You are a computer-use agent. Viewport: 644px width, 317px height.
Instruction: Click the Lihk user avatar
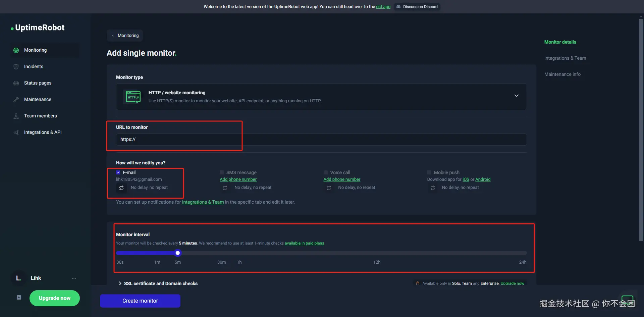click(x=19, y=278)
